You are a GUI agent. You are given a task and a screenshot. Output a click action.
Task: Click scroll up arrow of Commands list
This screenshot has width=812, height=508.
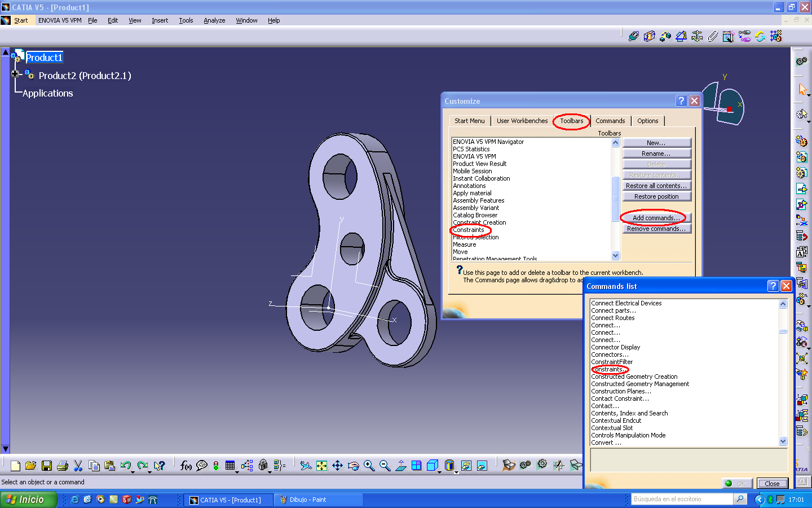click(x=783, y=304)
